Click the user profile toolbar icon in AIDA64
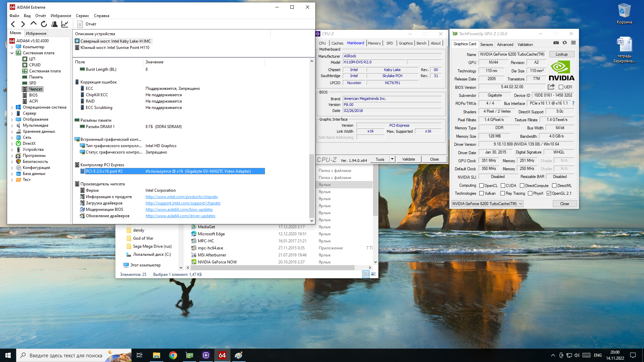Viewport: 644px width, 362px height. click(x=54, y=24)
